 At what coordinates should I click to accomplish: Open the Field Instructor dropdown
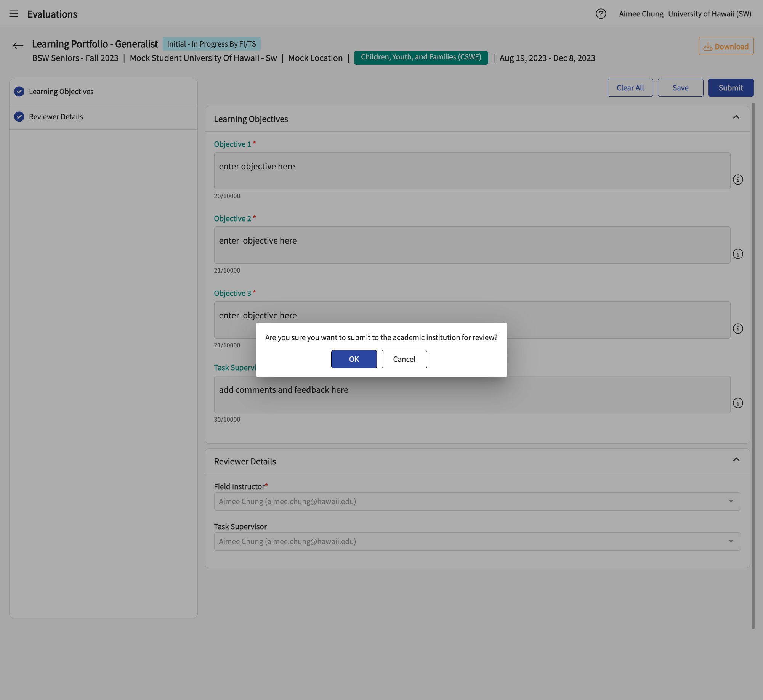coord(477,501)
